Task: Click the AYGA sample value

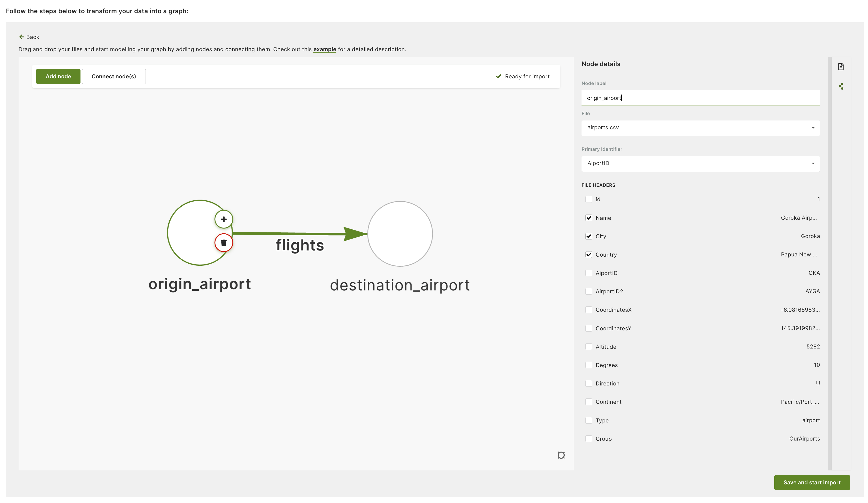Action: 812,291
